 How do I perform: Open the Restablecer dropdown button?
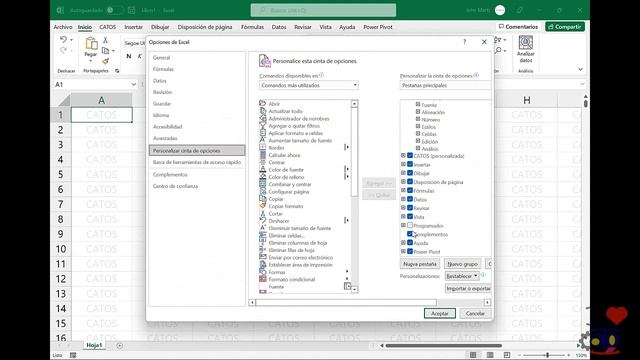tap(462, 276)
